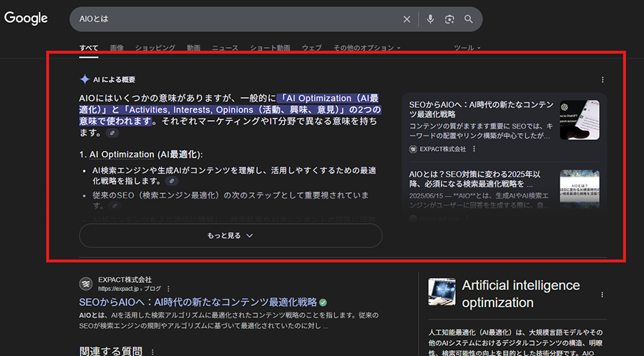Open options for Artificial intelligence optimization panel

[602, 294]
